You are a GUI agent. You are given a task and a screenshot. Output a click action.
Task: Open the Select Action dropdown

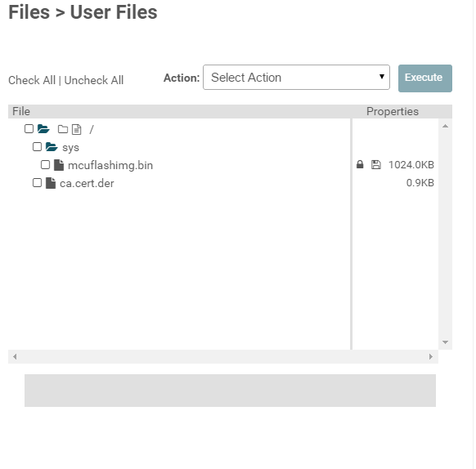(296, 78)
